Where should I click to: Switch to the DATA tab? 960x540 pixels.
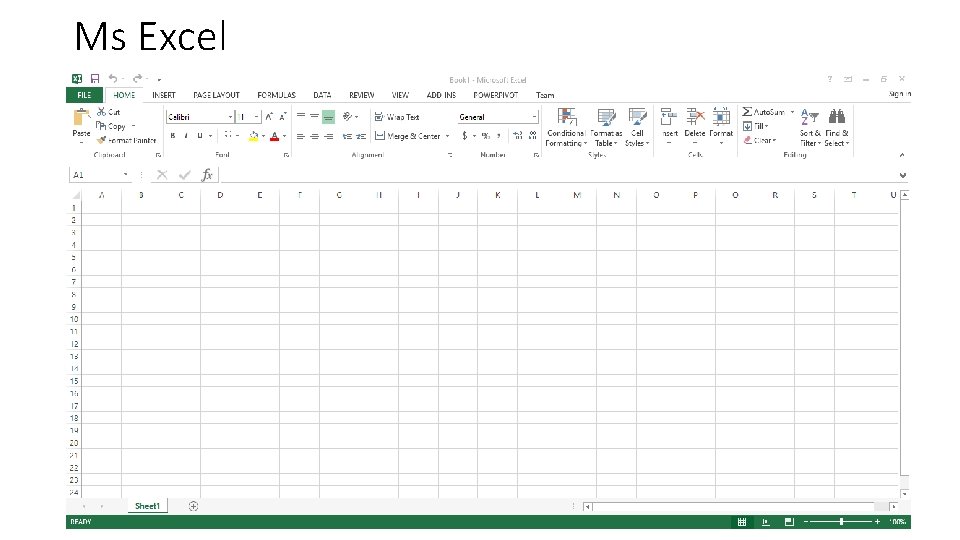[322, 95]
